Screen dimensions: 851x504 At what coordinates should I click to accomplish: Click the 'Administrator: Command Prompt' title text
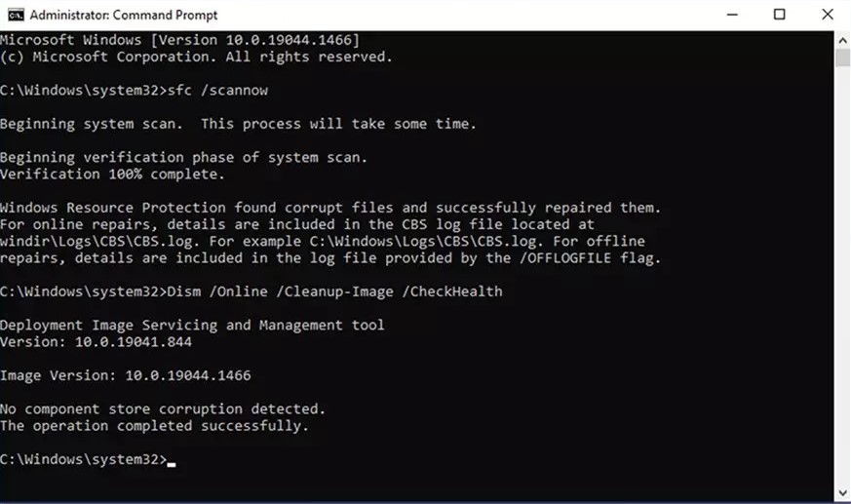coord(124,16)
